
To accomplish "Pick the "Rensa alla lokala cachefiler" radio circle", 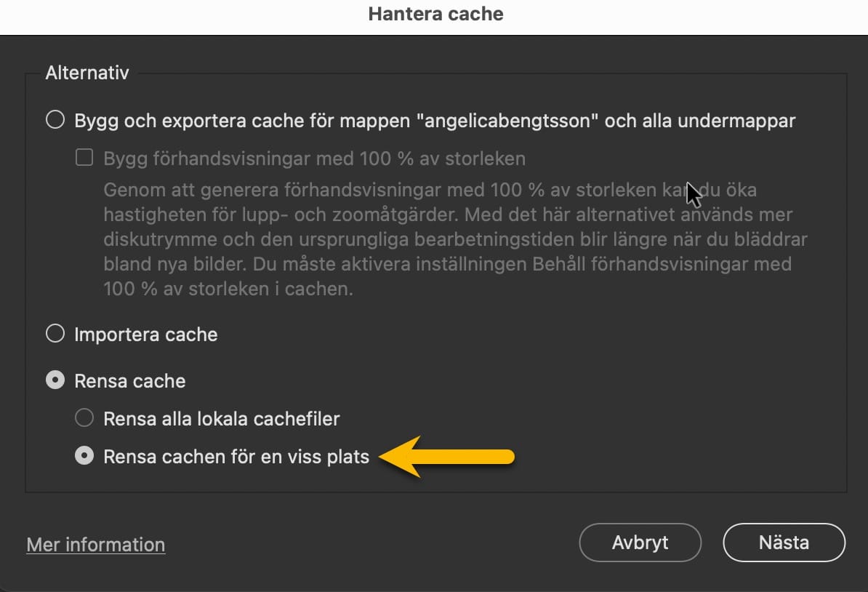I will (x=85, y=418).
